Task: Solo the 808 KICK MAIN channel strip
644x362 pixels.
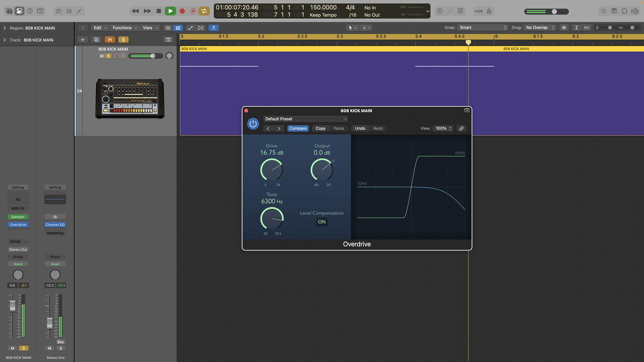Action: tap(23, 349)
